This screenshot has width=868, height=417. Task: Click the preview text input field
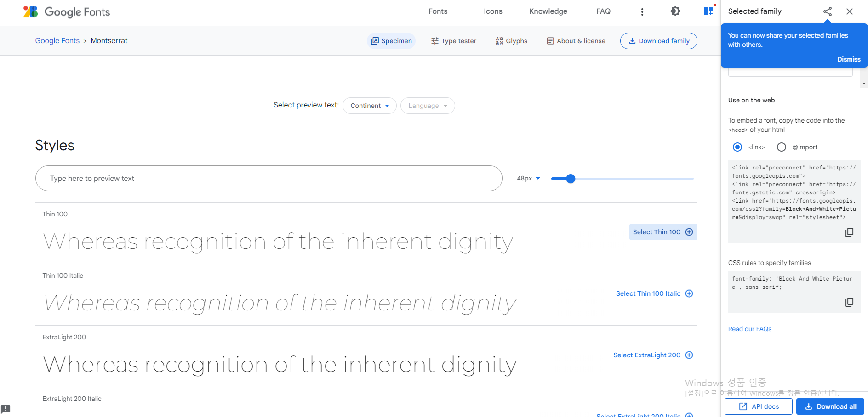[x=269, y=178]
